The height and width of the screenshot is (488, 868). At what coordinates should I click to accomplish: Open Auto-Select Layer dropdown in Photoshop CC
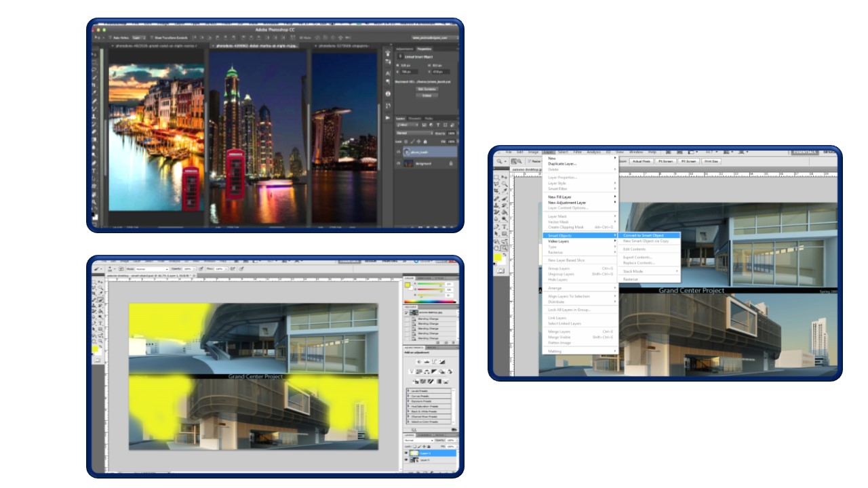(x=139, y=38)
